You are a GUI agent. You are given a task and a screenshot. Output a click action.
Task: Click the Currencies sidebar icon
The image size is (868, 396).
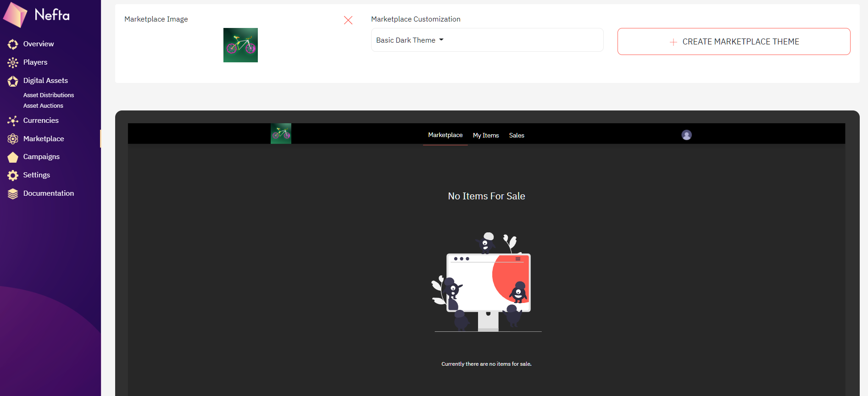point(13,121)
